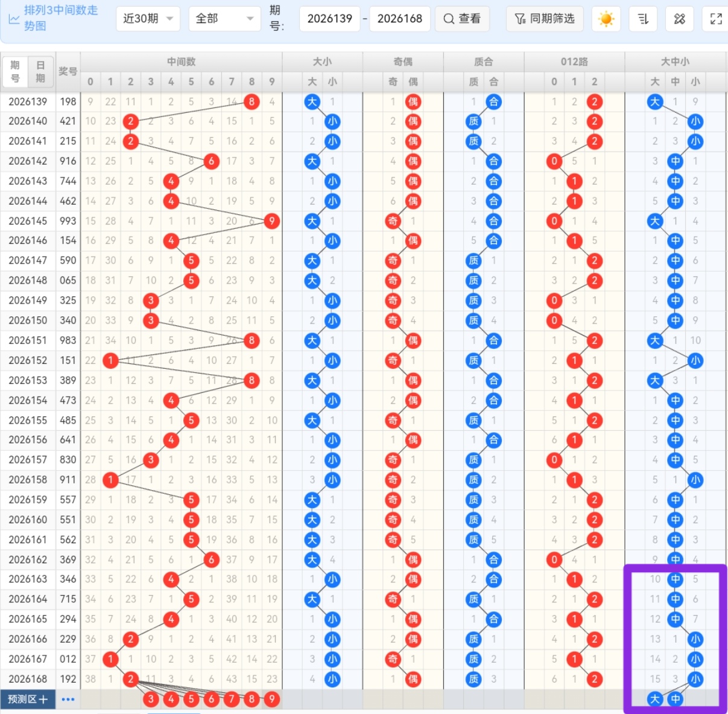Image resolution: width=728 pixels, height=714 pixels.
Task: Click red circle 9 in row 2026145
Action: click(x=272, y=221)
